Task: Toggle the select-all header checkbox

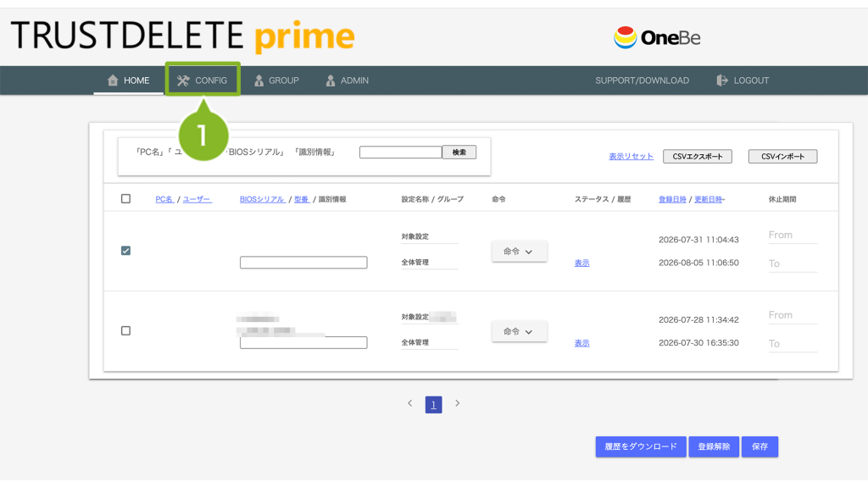Action: click(x=125, y=198)
